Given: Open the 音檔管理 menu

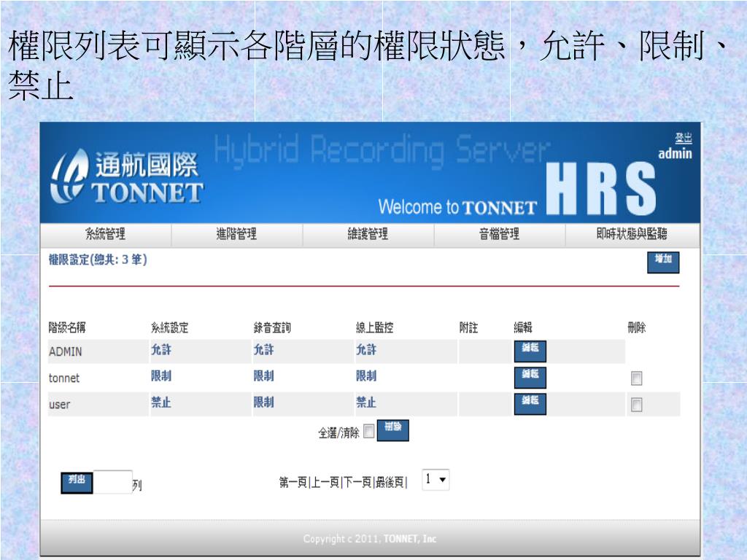Looking at the screenshot, I should point(499,234).
